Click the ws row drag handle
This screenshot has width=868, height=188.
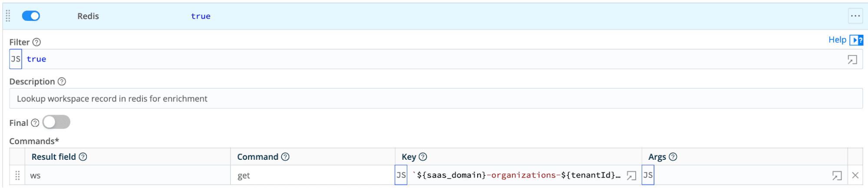click(x=17, y=175)
